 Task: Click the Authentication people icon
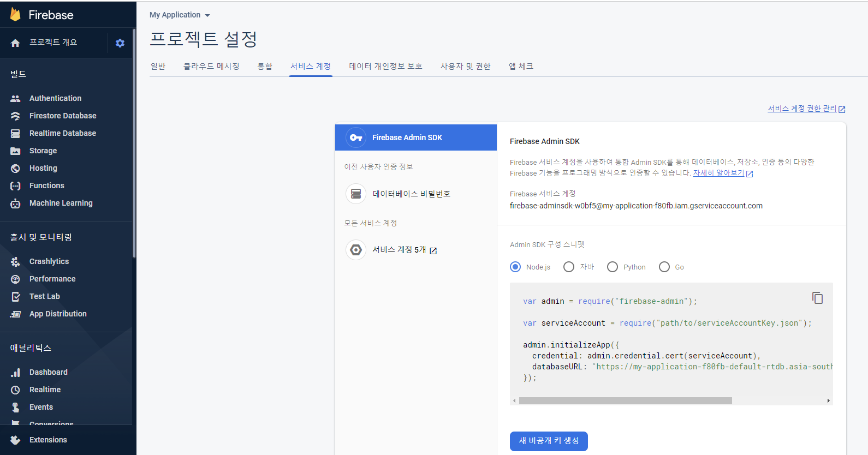coord(15,98)
